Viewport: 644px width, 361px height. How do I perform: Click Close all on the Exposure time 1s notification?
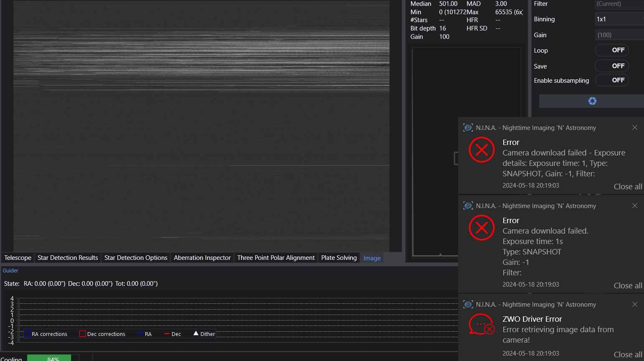[x=628, y=286]
